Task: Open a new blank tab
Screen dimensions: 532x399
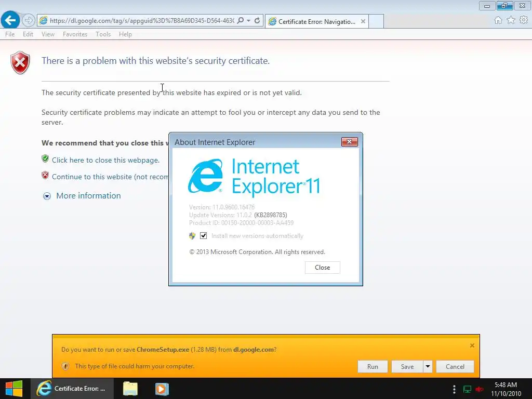Action: point(376,21)
